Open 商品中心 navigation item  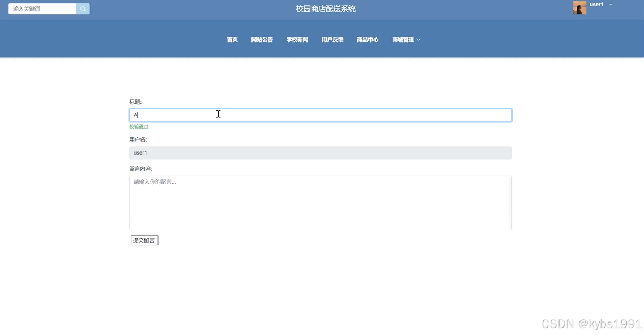click(x=368, y=40)
